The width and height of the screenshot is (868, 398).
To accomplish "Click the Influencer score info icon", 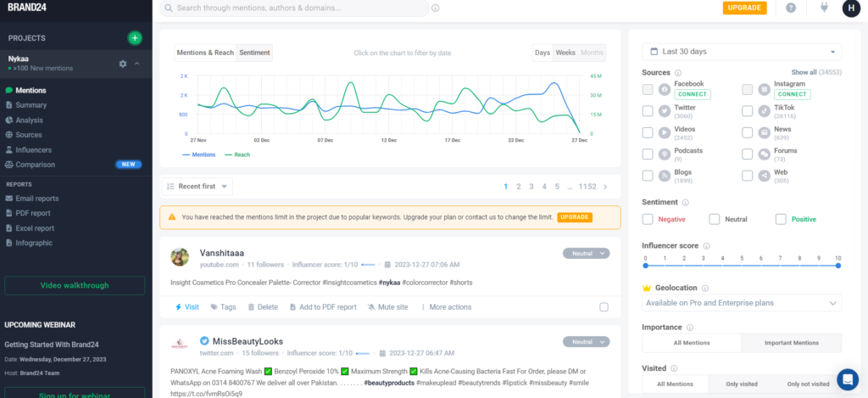I will click(706, 245).
